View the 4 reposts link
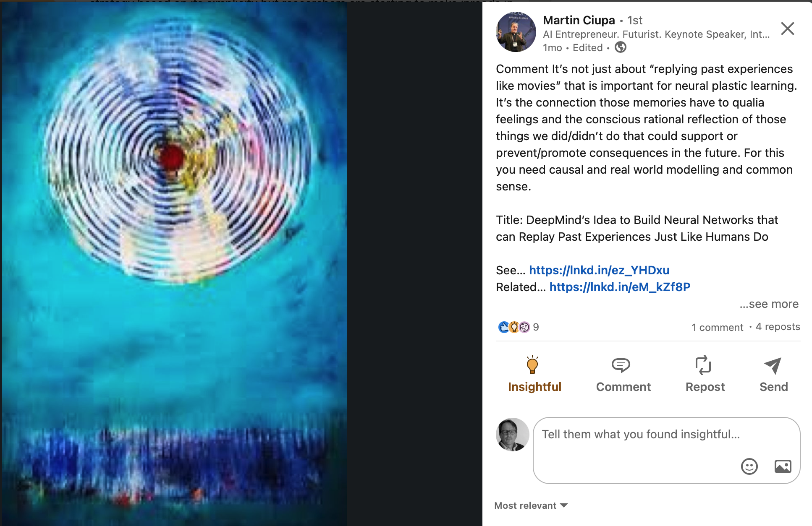Viewport: 812px width, 526px height. pyautogui.click(x=778, y=327)
